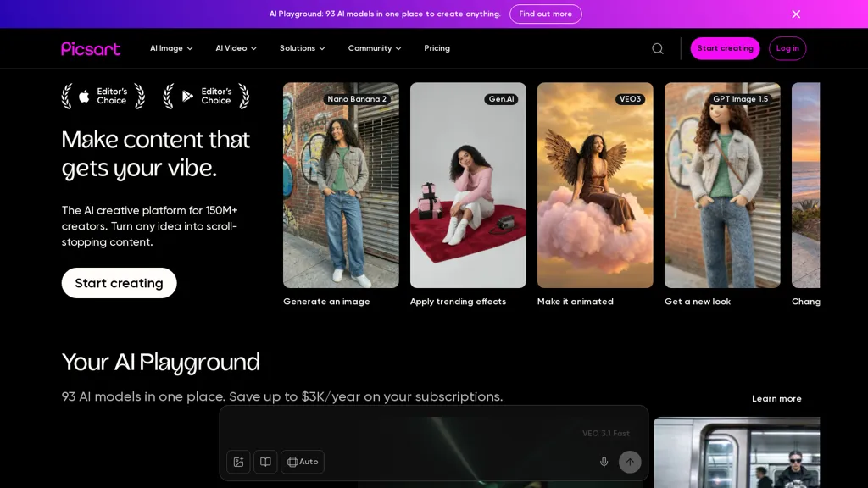Click the pink Start creating header button
This screenshot has width=868, height=488.
pyautogui.click(x=725, y=48)
